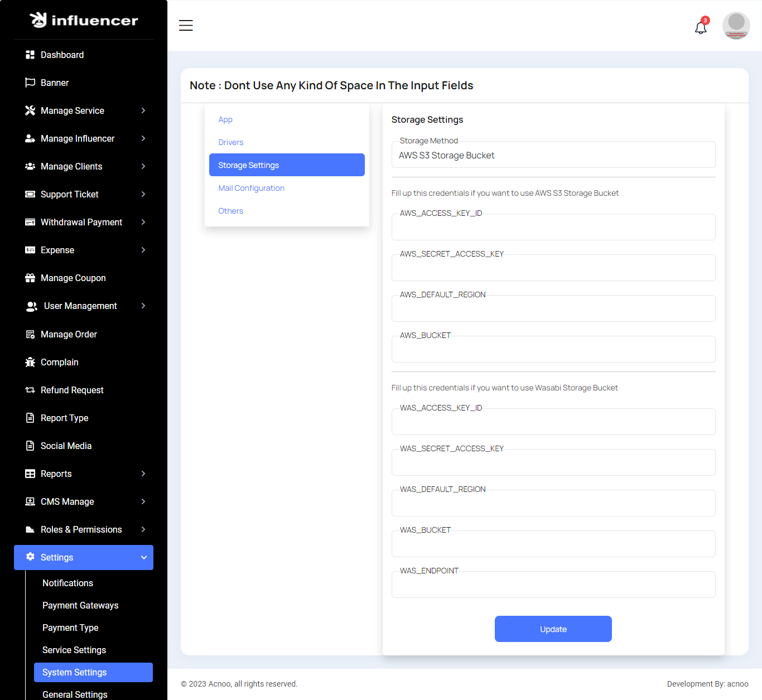Select the Drivers tab
The width and height of the screenshot is (762, 700).
[231, 142]
